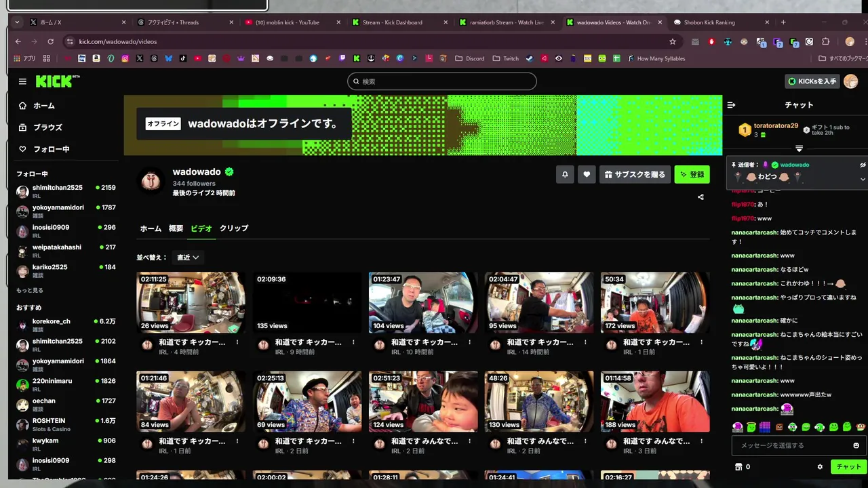This screenshot has width=868, height=488.
Task: Reload the page in browser
Action: pos(50,41)
